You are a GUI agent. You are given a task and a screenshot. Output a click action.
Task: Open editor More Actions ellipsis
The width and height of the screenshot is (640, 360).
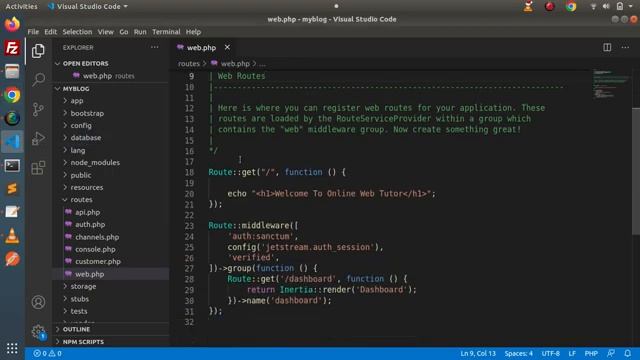pos(625,47)
